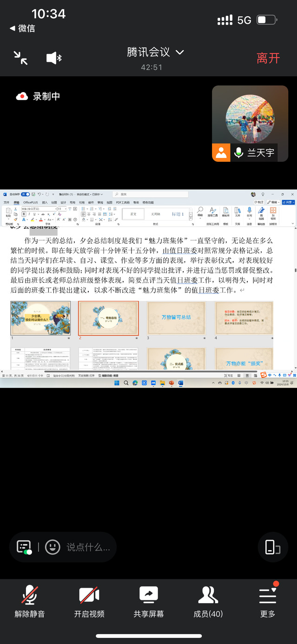Start sharing with 共享屏幕 icon
This screenshot has width=297, height=644.
point(149,601)
